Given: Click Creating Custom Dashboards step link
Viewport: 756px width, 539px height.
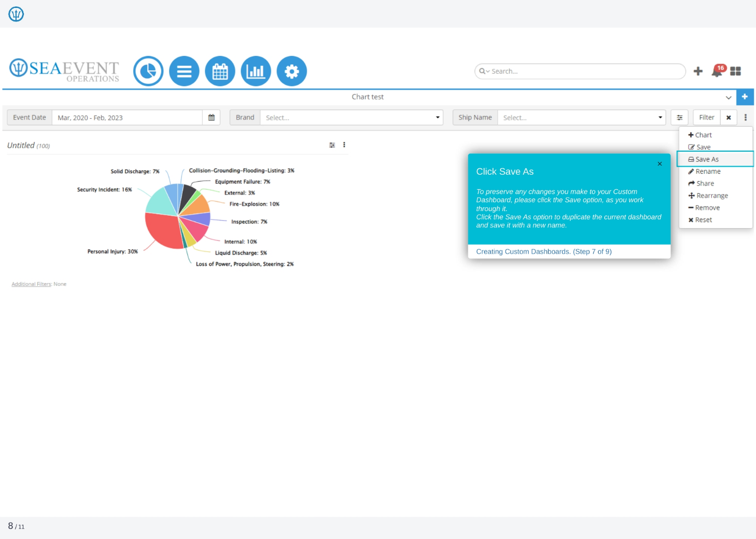Looking at the screenshot, I should pyautogui.click(x=544, y=252).
